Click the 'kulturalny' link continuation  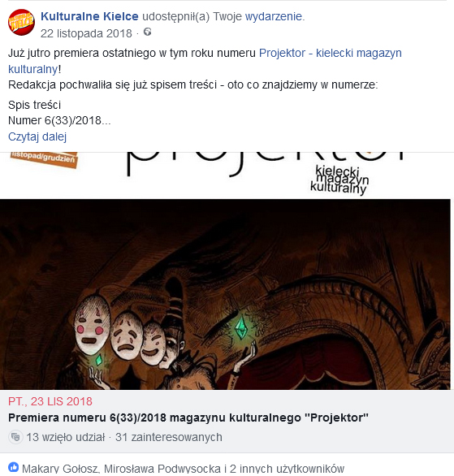point(32,70)
